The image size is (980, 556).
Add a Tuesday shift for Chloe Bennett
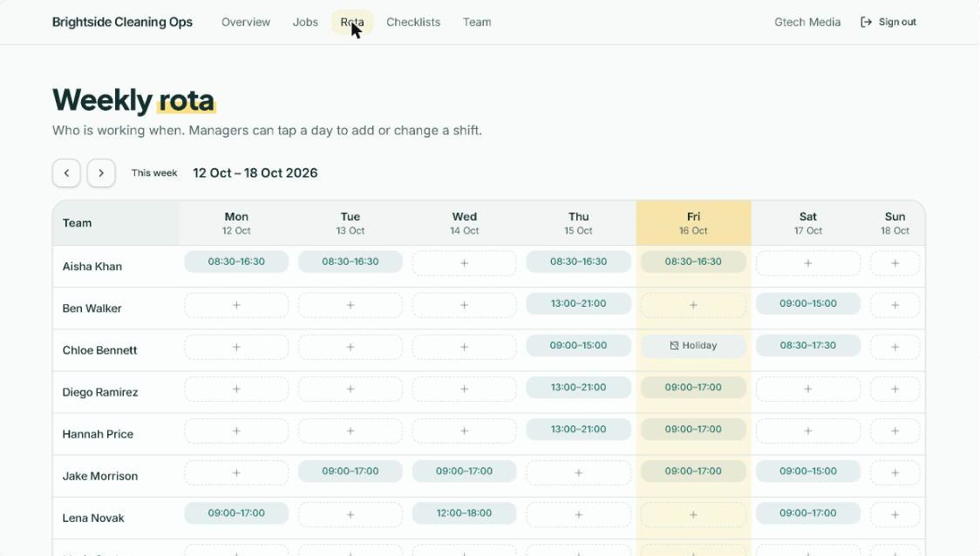point(350,347)
